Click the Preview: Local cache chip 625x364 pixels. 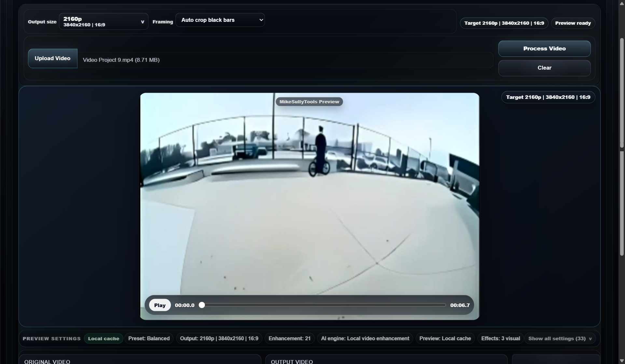(x=445, y=338)
